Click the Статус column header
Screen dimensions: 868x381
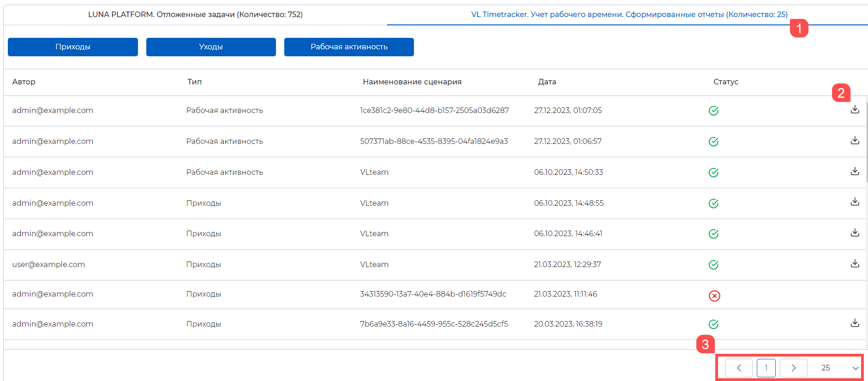click(x=726, y=82)
